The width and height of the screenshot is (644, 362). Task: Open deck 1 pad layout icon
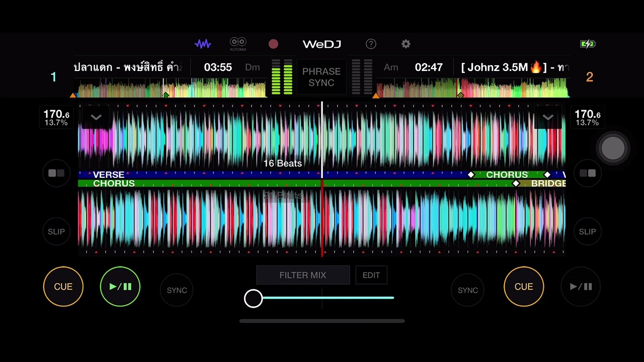tap(56, 173)
